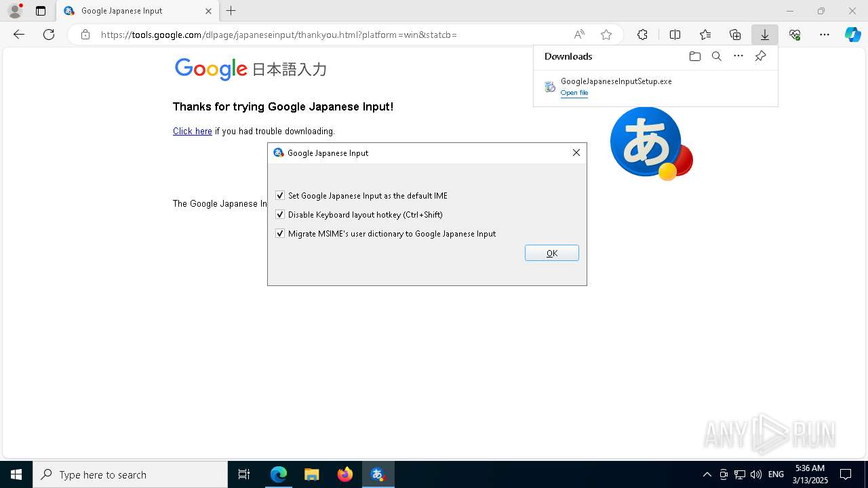Image resolution: width=868 pixels, height=488 pixels.
Task: Open Edge Settings and more menu
Action: pyautogui.click(x=825, y=35)
